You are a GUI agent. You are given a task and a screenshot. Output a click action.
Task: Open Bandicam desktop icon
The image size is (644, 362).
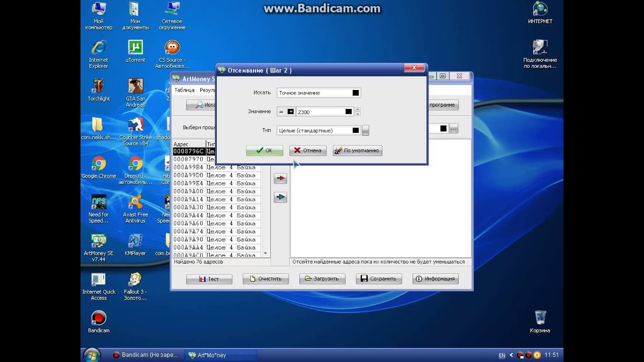pyautogui.click(x=99, y=322)
